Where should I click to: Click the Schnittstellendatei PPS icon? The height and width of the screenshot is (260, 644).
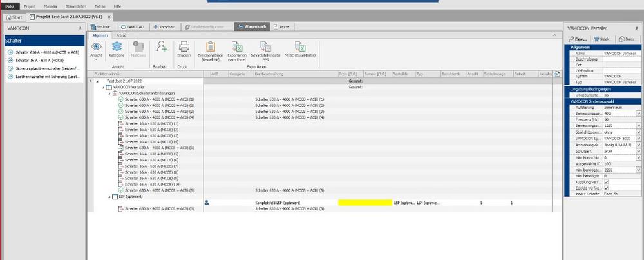[x=265, y=46]
